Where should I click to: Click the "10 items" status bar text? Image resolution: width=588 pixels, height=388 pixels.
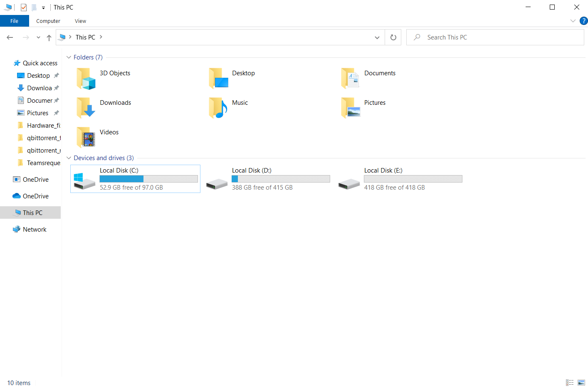(x=19, y=383)
